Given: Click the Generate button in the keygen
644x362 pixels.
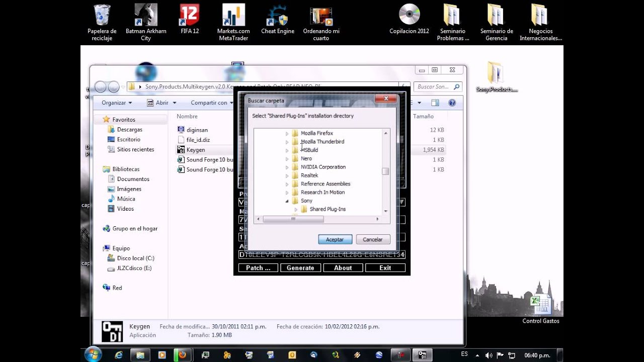Looking at the screenshot, I should pyautogui.click(x=300, y=268).
